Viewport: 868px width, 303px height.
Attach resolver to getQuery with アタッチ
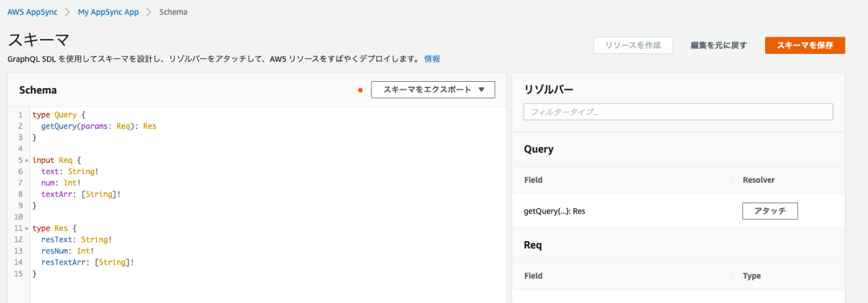770,211
